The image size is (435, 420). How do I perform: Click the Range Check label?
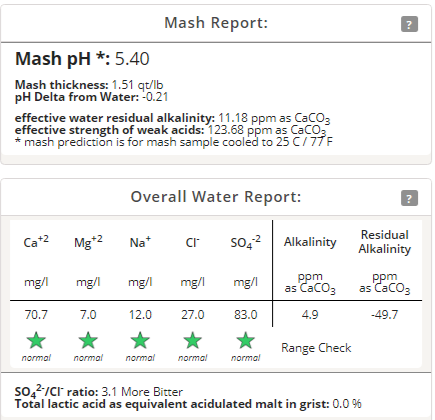pyautogui.click(x=316, y=348)
